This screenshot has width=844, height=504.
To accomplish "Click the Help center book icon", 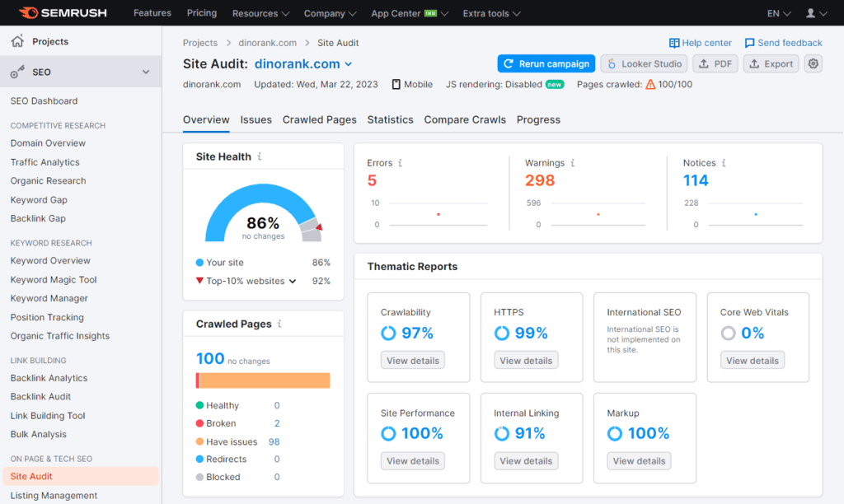I will coord(674,43).
